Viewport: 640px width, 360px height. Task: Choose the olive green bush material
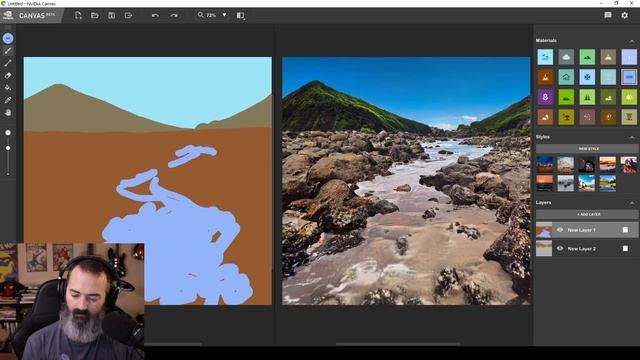pyautogui.click(x=608, y=97)
